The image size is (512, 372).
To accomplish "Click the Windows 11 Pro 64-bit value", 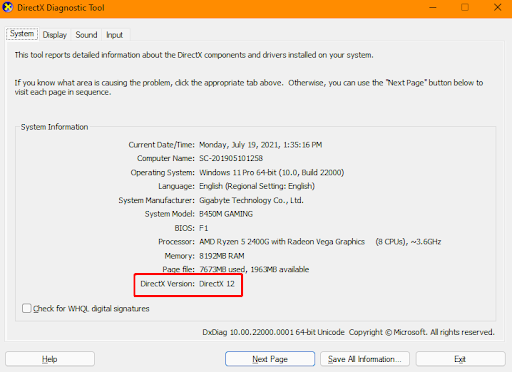I will coord(271,172).
